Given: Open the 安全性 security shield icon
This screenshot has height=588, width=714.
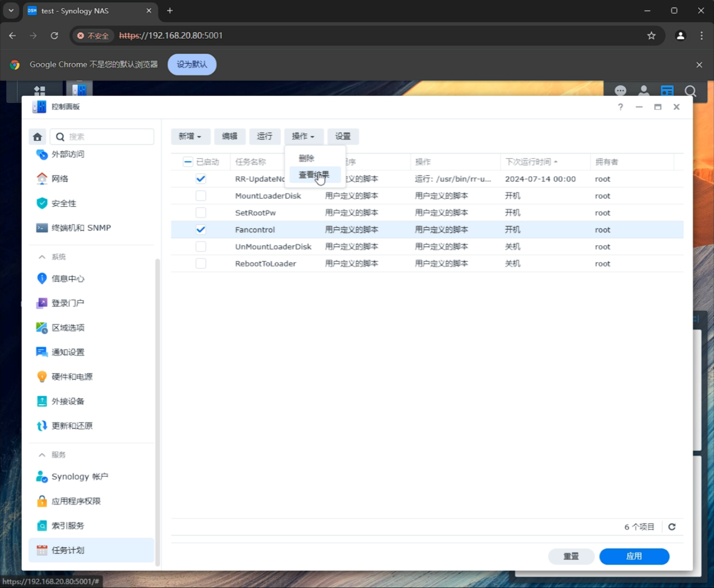Looking at the screenshot, I should [42, 203].
